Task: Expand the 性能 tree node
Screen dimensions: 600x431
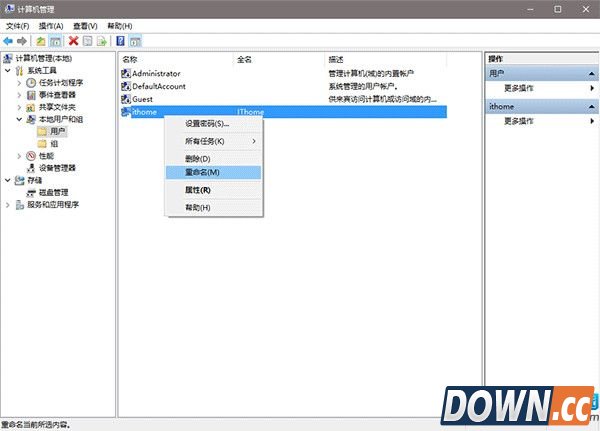Action: point(19,156)
